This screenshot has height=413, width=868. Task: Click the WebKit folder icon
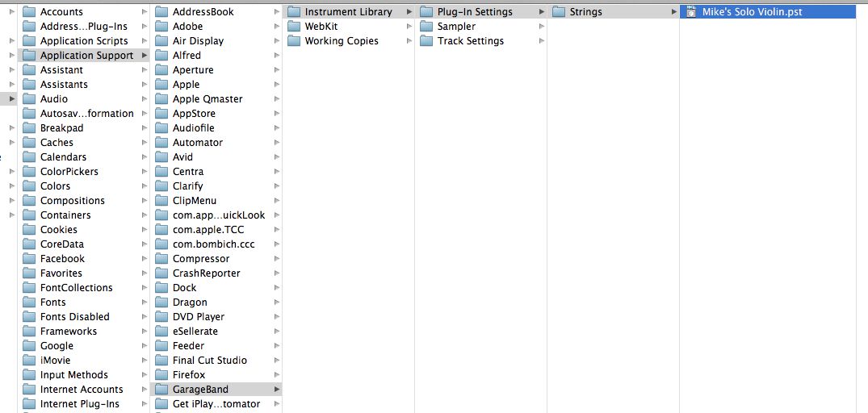point(294,26)
